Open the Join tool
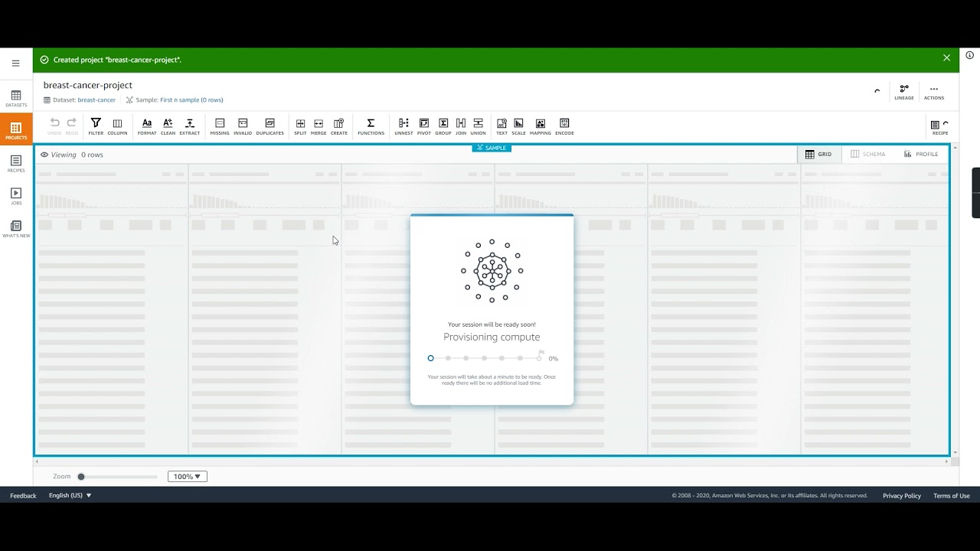The height and width of the screenshot is (551, 980). coord(461,126)
